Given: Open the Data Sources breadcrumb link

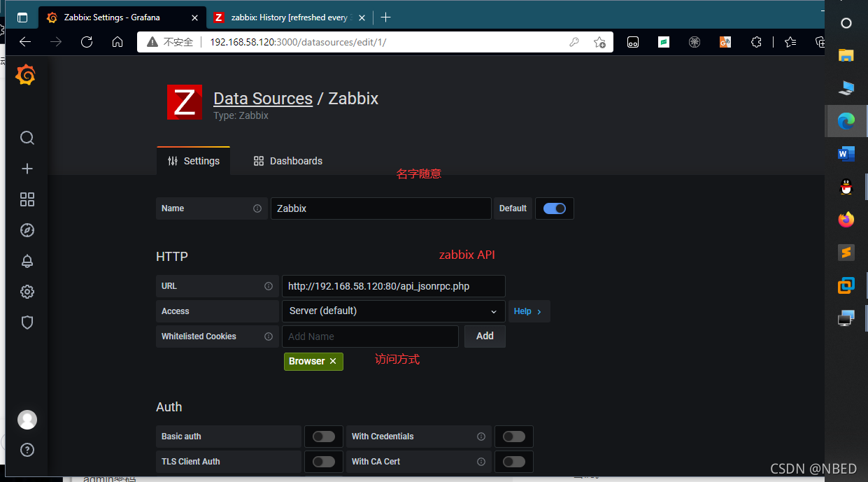Looking at the screenshot, I should coord(263,99).
